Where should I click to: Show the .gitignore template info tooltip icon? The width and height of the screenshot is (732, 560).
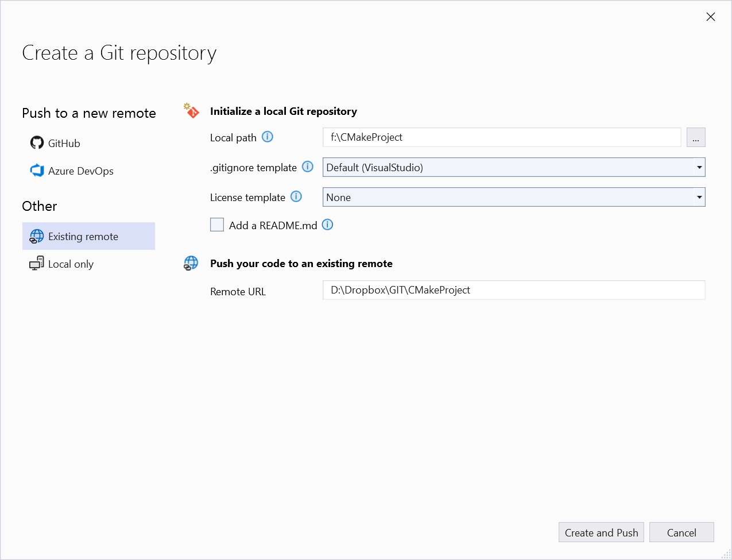(x=308, y=167)
